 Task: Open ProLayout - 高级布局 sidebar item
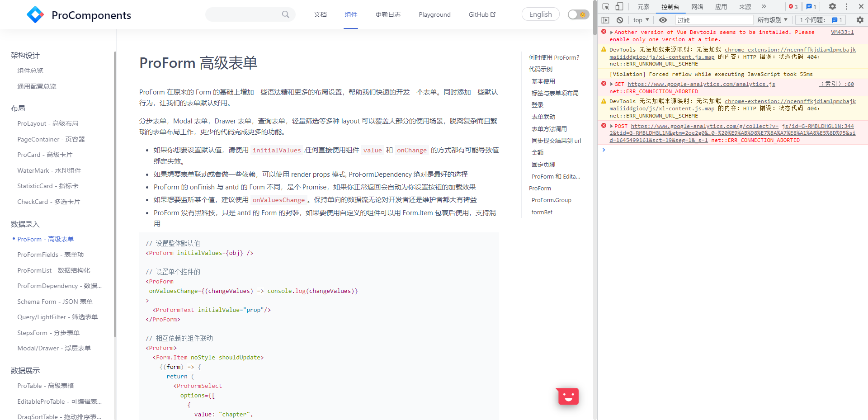click(47, 123)
